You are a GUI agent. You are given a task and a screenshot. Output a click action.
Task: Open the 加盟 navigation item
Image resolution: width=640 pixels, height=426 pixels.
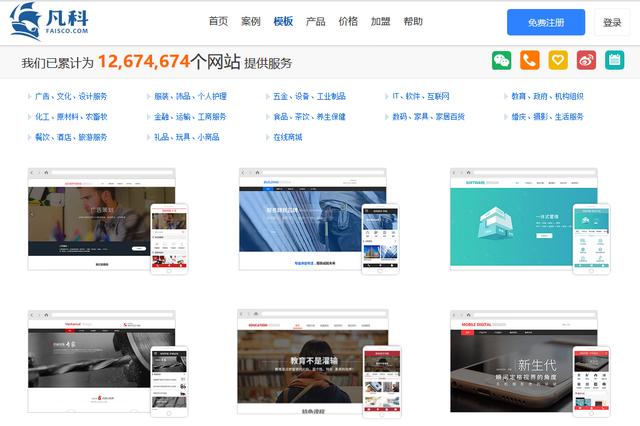(380, 21)
